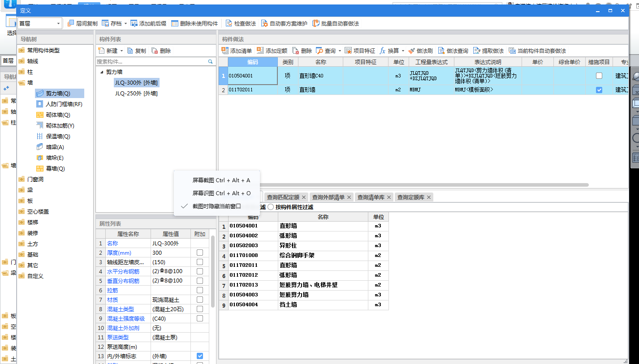Click 当前构件自动套做法 icon

click(512, 51)
